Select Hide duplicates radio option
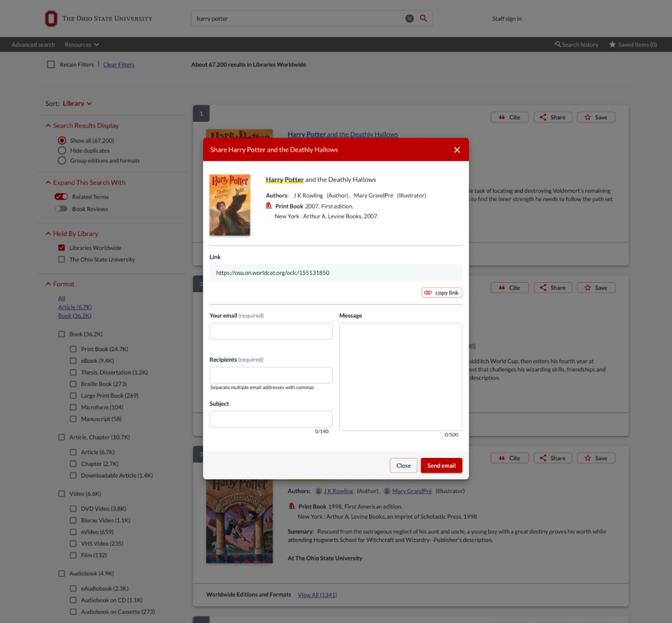Viewport: 672px width, 623px height. [62, 151]
